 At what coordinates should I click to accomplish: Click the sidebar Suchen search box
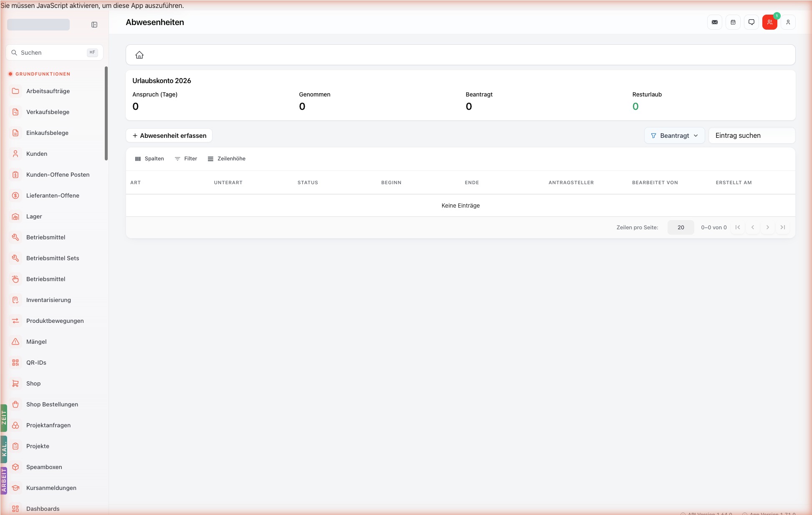tap(54, 53)
